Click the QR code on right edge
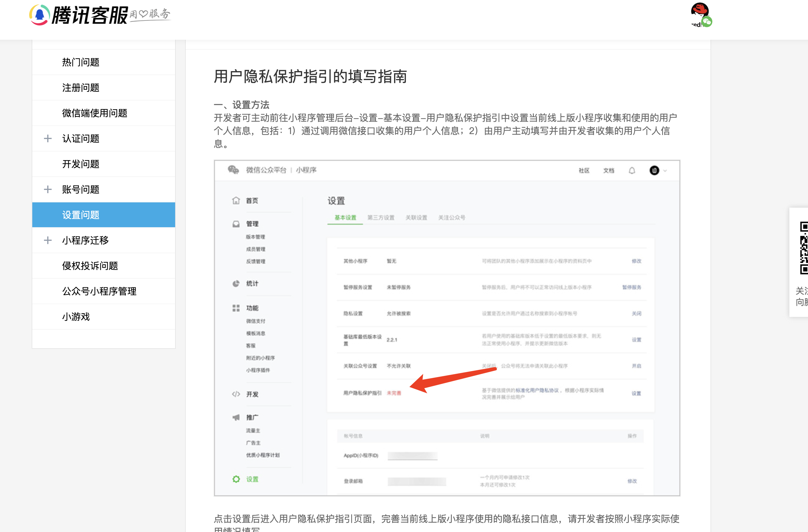 [x=803, y=248]
